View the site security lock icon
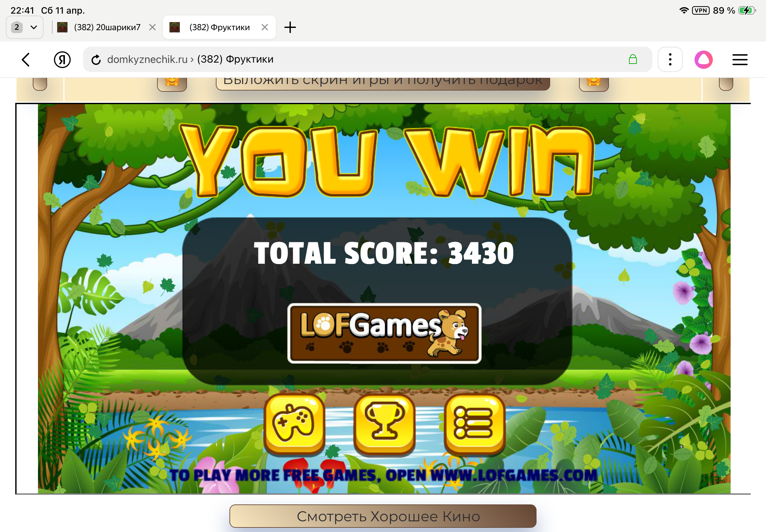The image size is (766, 532). pos(633,60)
